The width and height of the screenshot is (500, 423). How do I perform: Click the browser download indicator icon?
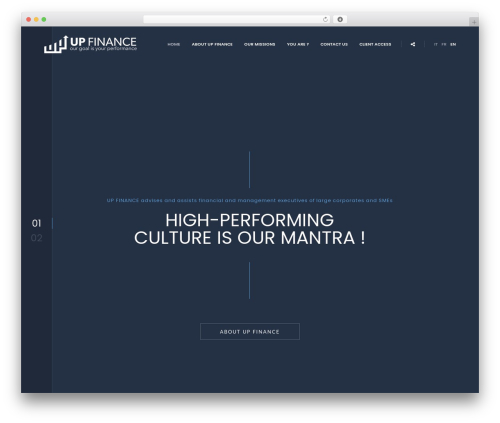pyautogui.click(x=340, y=19)
